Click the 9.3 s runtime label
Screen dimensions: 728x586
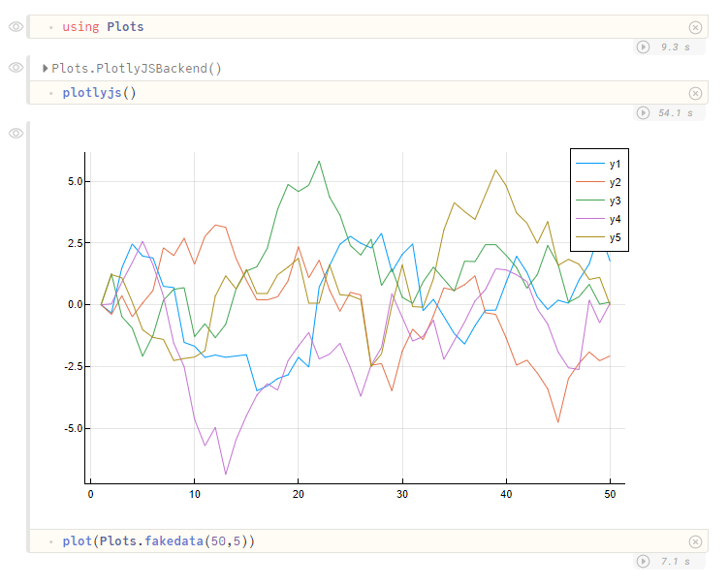pyautogui.click(x=676, y=46)
